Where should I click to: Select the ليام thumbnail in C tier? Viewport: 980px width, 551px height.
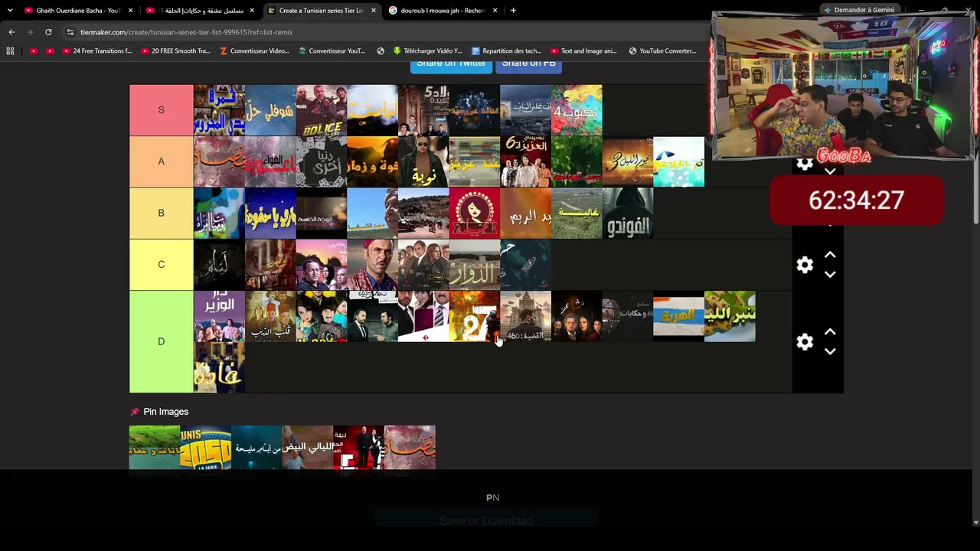point(219,265)
